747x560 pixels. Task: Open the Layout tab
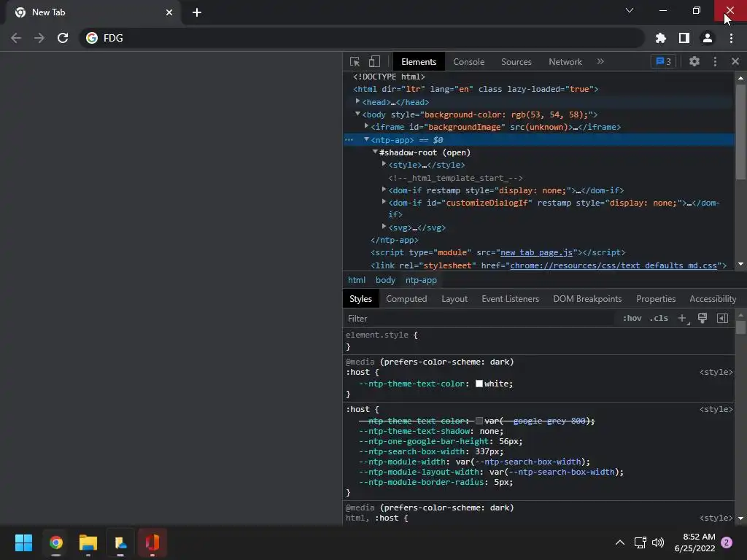454,299
